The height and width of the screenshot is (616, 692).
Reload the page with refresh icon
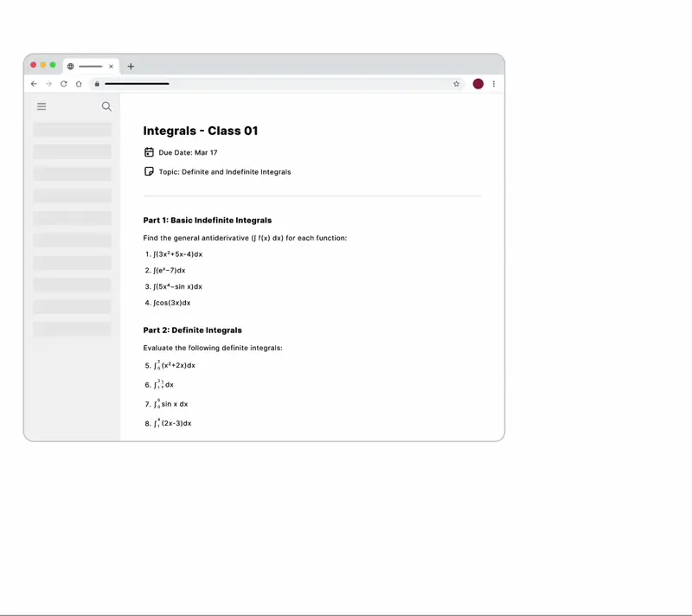click(63, 84)
